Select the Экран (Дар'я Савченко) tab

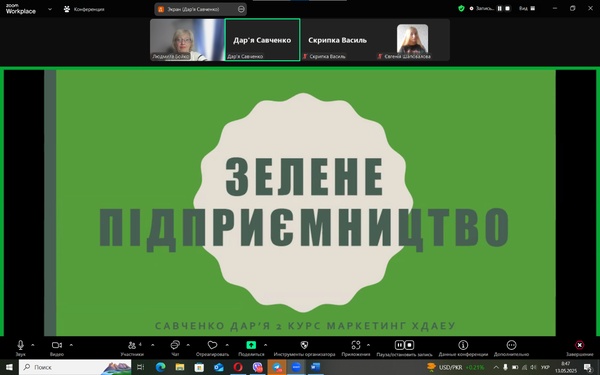click(201, 9)
